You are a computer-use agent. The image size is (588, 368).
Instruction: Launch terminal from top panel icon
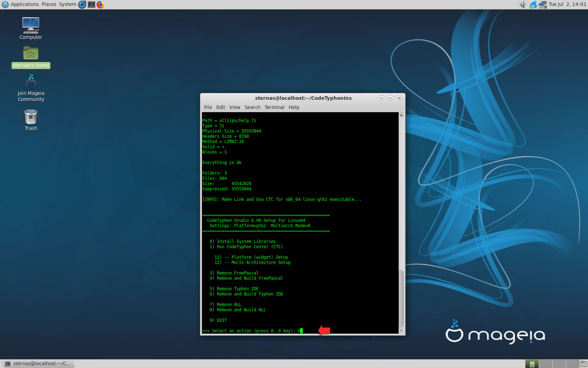91,5
